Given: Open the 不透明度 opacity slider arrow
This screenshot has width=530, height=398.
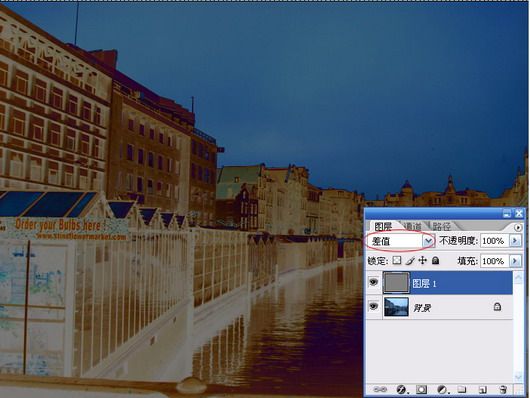Looking at the screenshot, I should tap(515, 241).
